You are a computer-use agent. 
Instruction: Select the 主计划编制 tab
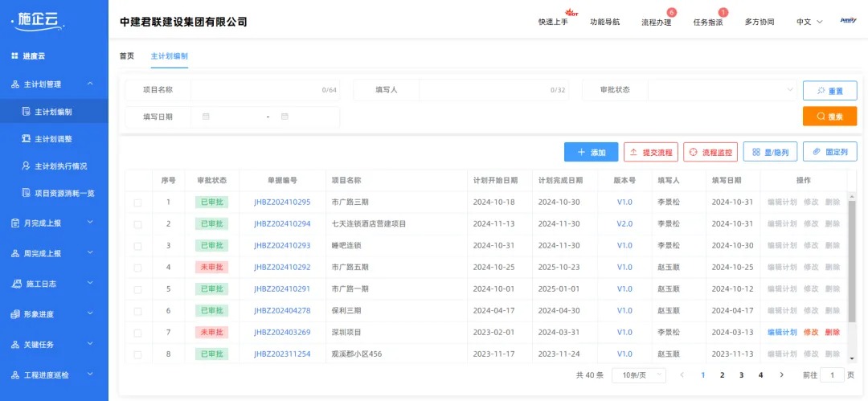[170, 56]
